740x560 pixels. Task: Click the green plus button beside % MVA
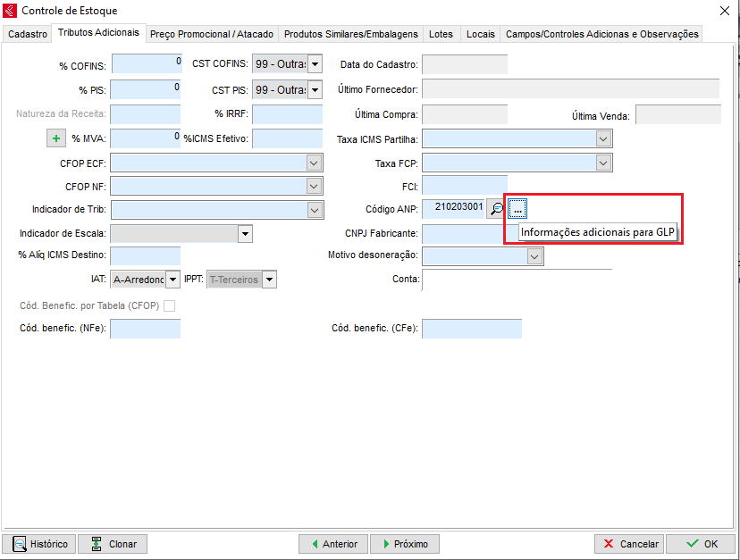[x=56, y=138]
